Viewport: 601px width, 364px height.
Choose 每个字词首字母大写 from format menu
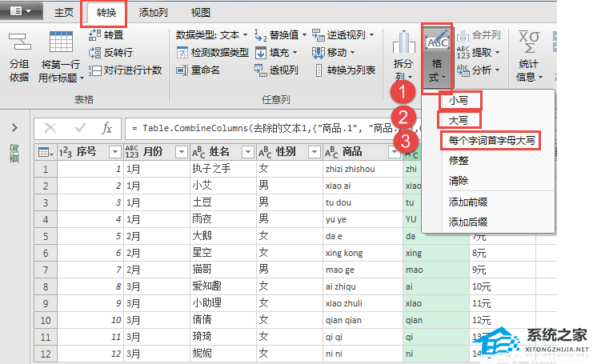point(491,141)
